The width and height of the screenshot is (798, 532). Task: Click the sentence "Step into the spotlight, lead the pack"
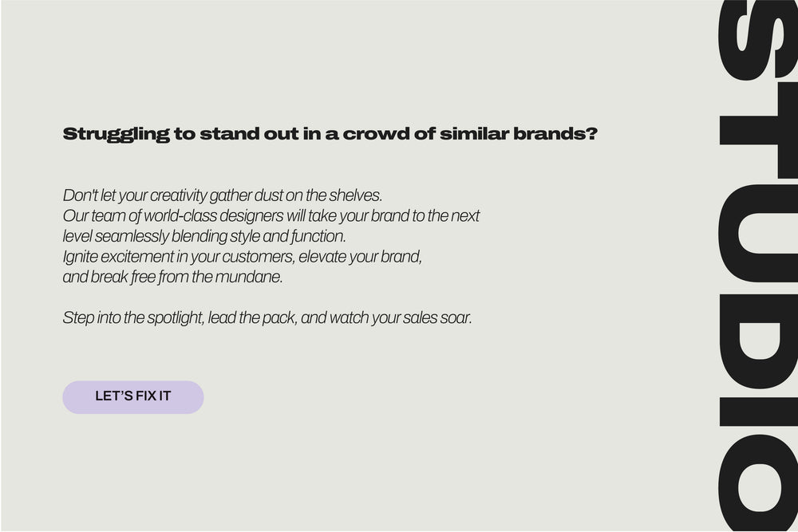(x=267, y=318)
